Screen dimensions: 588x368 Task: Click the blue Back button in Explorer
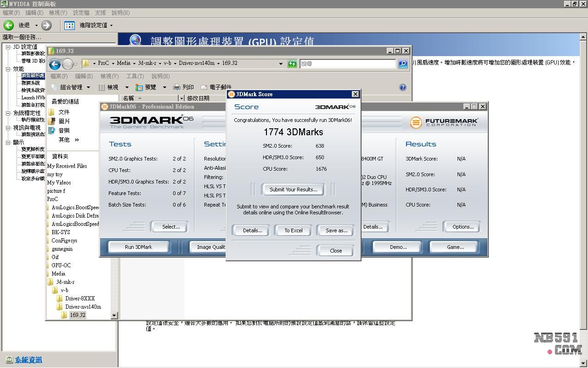point(55,64)
